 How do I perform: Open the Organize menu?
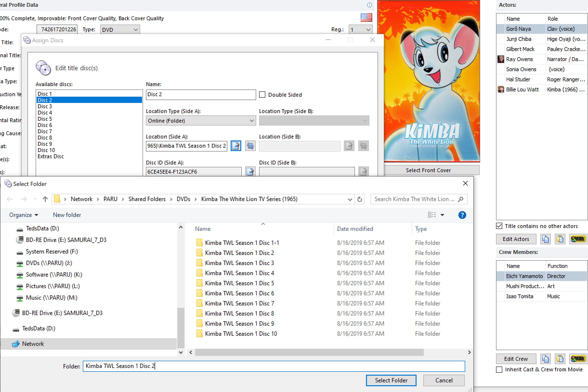point(24,215)
